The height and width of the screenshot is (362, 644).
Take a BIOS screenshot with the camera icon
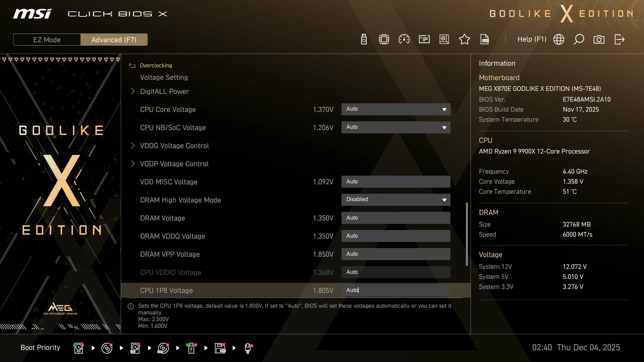(x=599, y=39)
